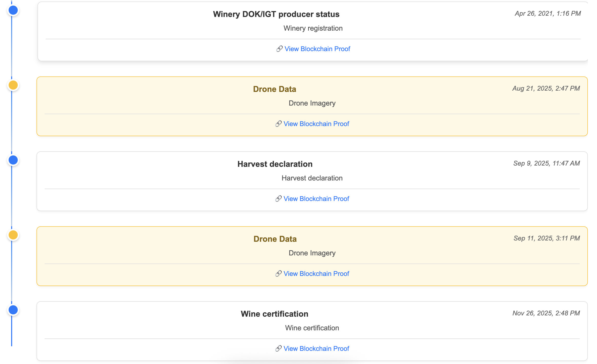Click the Winery DOK/IGT producer status heading
This screenshot has height=364, width=597.
(276, 14)
